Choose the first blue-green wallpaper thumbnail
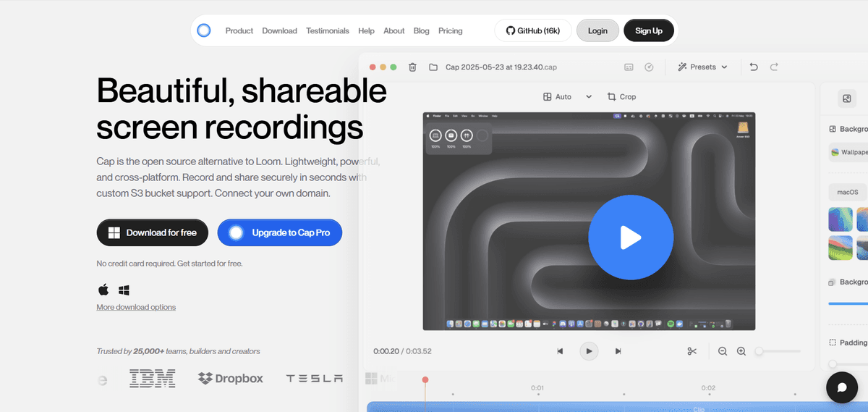This screenshot has height=412, width=868. pos(841,219)
